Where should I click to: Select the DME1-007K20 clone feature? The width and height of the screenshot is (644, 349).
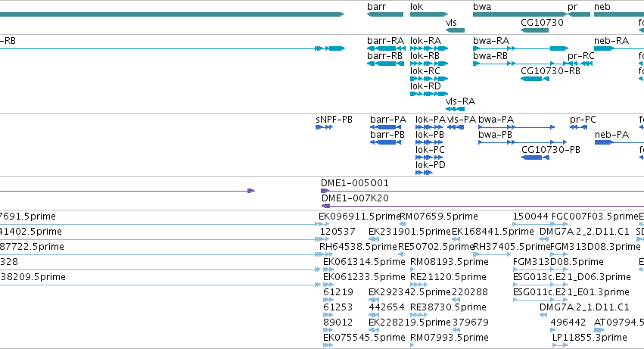483,206
